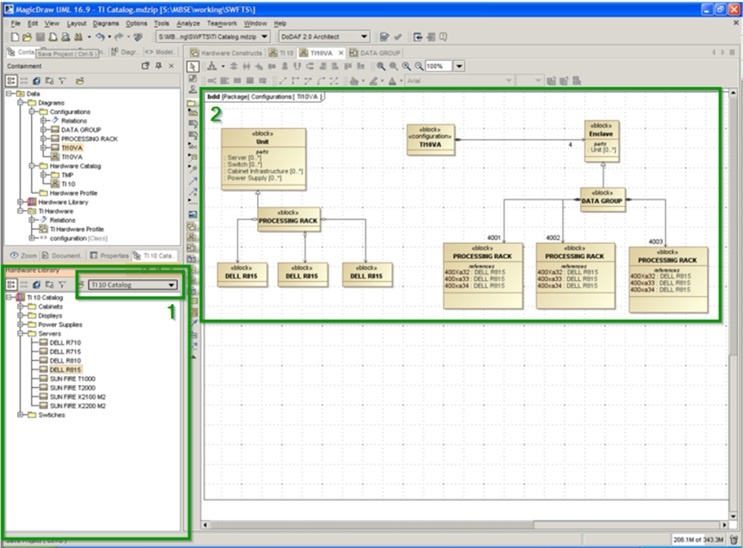Expand the Switches folder
Screen dimensions: 743x548
pos(20,415)
